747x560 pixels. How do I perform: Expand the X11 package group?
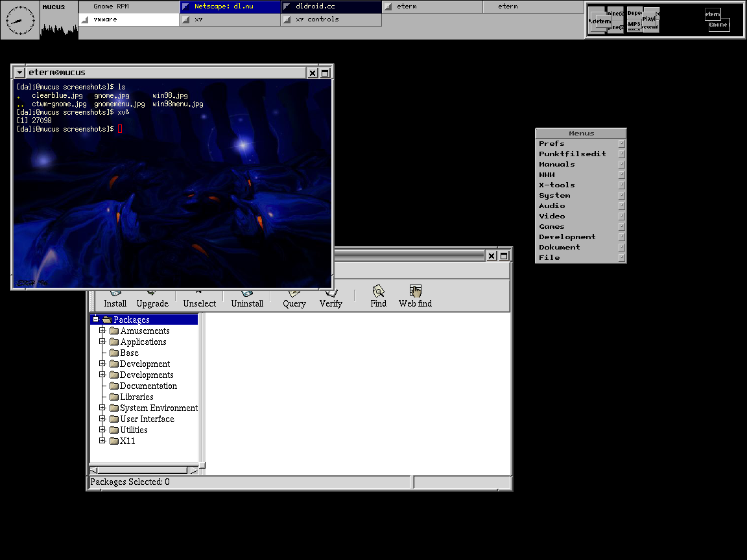[102, 441]
